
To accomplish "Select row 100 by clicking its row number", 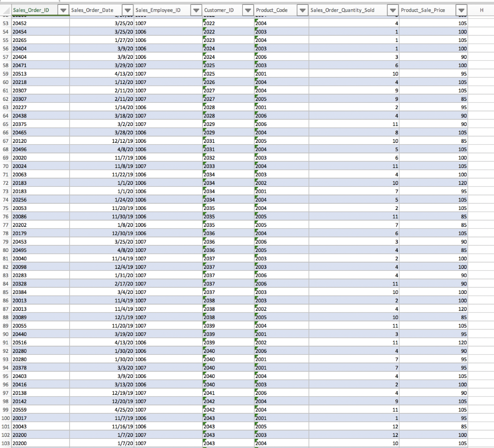I will [x=4, y=418].
